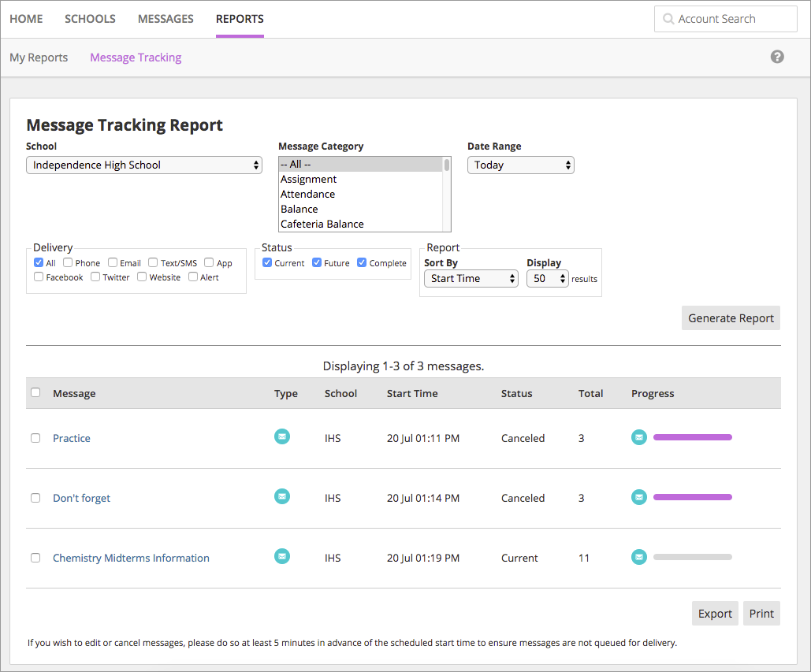The height and width of the screenshot is (672, 811).
Task: Click the Type column header
Action: pyautogui.click(x=285, y=393)
